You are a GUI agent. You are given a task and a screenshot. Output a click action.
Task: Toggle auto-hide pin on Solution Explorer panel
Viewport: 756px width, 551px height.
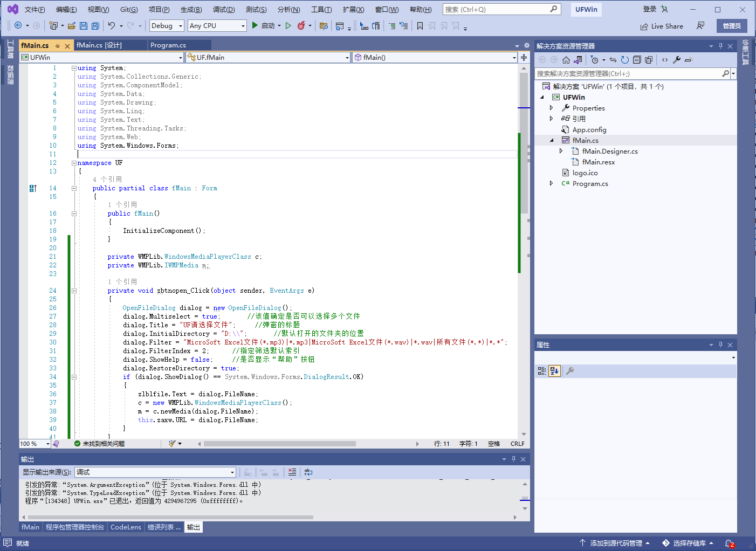720,46
